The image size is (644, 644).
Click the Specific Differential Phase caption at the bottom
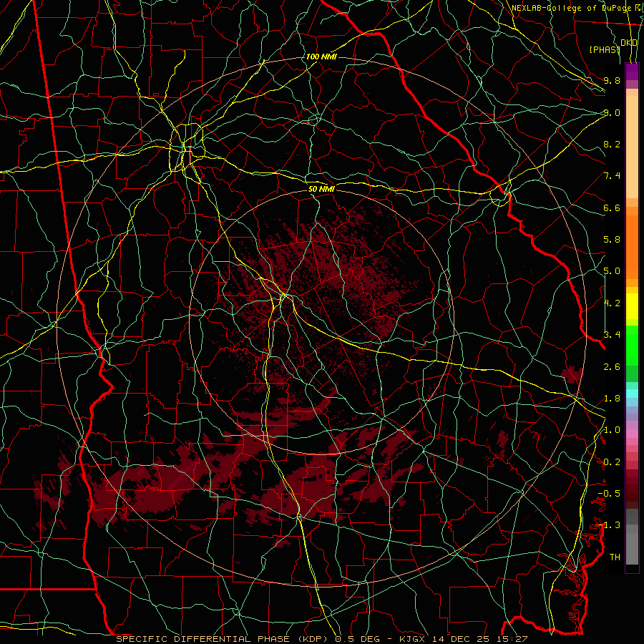point(321,639)
